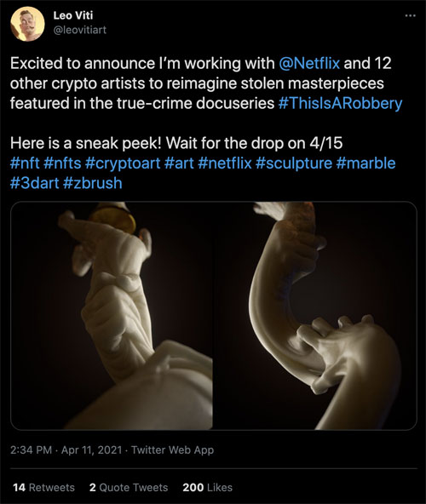Open the #nfts hashtag
This screenshot has height=504, width=426.
point(62,163)
